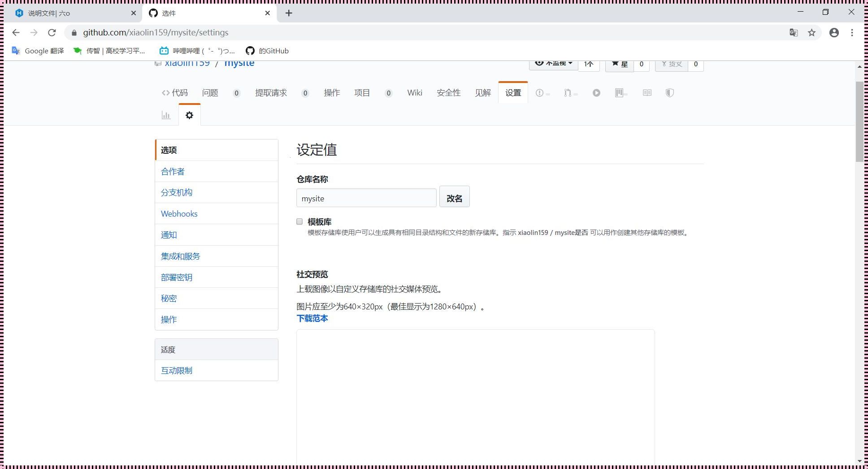This screenshot has width=868, height=469.
Task: Click the 仓库名称 input field
Action: click(366, 198)
